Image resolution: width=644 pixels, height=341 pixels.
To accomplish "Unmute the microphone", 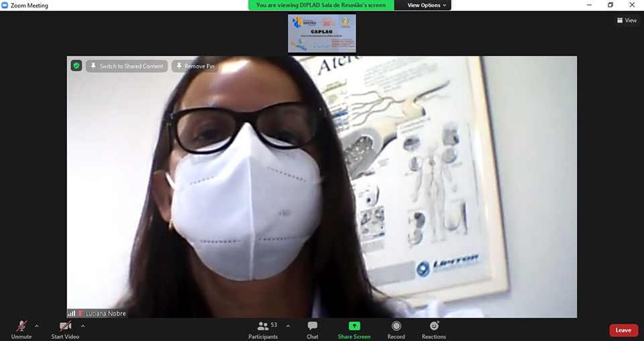I will point(21,327).
